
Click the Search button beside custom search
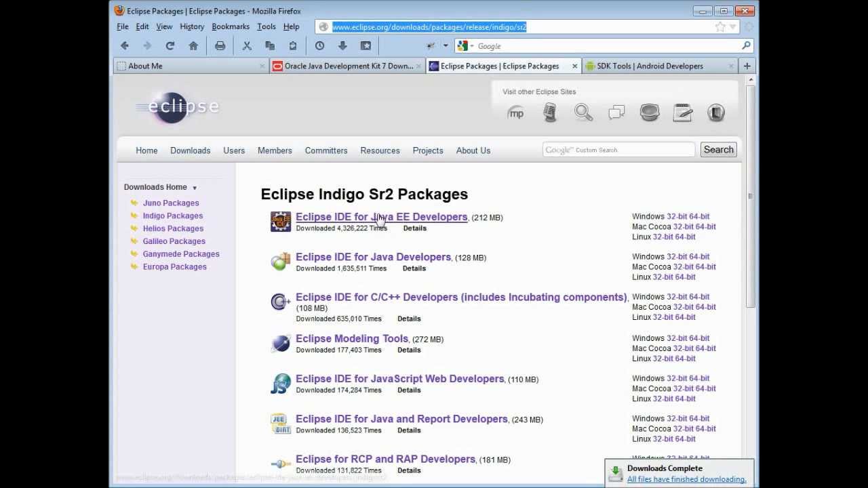pos(718,150)
